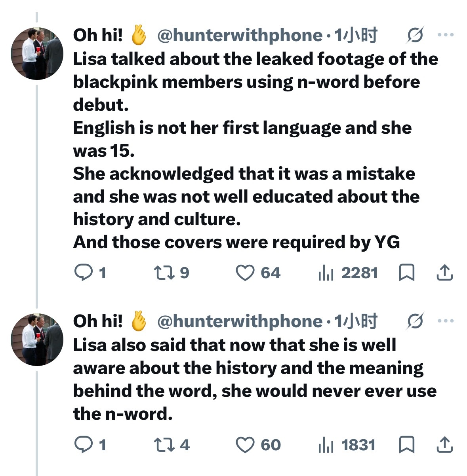Reply to the second tweet
The width and height of the screenshot is (467, 476).
[84, 445]
